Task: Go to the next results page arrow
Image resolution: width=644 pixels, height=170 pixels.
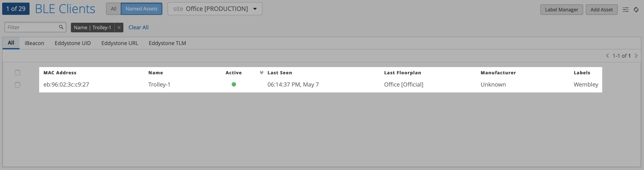Action: (x=636, y=56)
